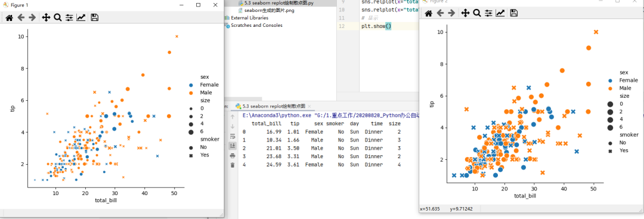Click value 24.59 in console output

coord(273,164)
